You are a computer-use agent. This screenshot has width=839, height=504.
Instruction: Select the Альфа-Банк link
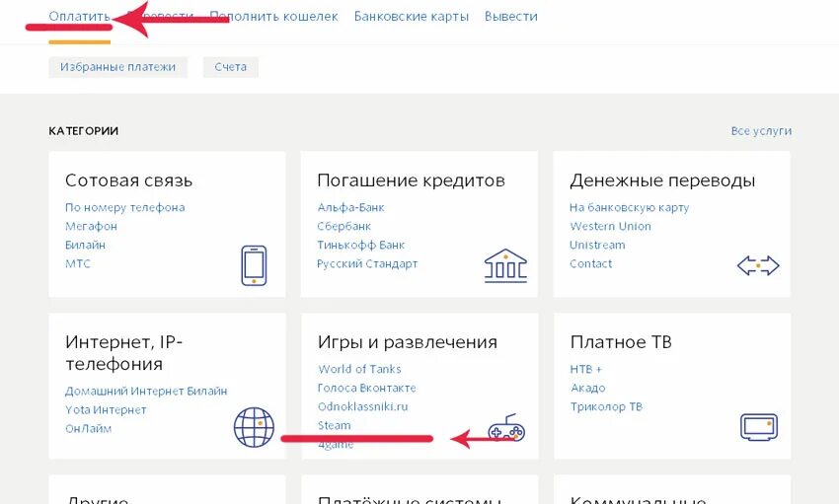click(x=351, y=207)
